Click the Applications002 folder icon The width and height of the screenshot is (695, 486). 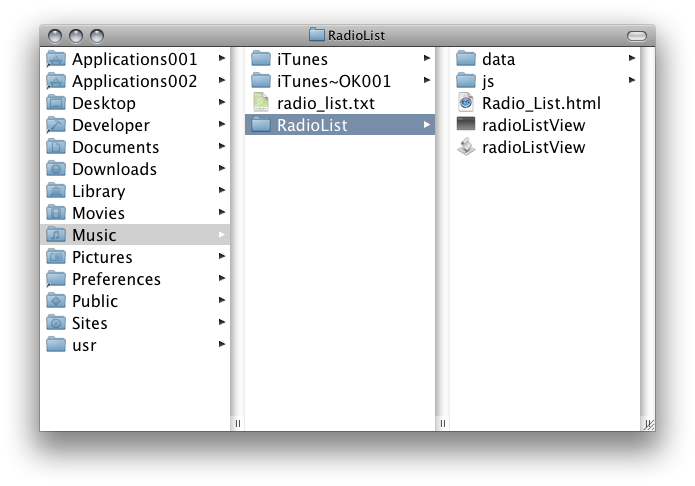click(56, 81)
